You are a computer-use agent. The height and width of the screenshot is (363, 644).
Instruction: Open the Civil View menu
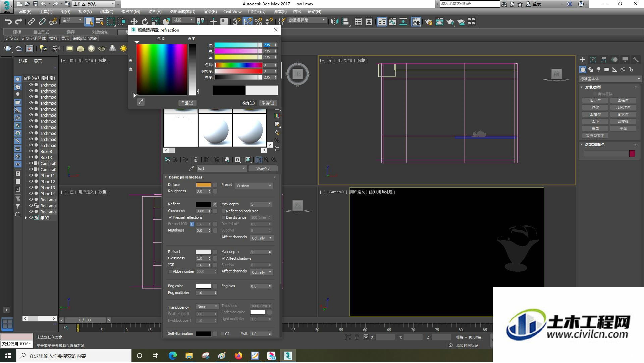point(232,12)
